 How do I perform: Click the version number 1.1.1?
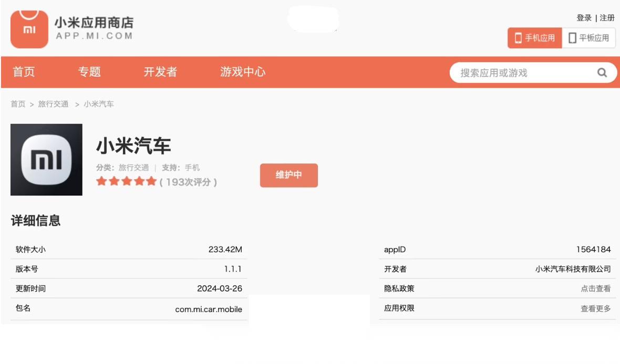(232, 269)
